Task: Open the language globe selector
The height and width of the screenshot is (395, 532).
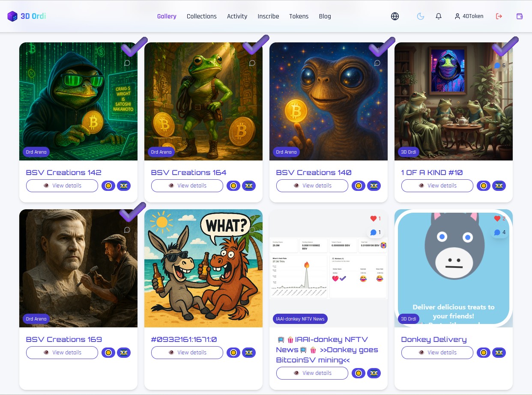Action: point(395,16)
